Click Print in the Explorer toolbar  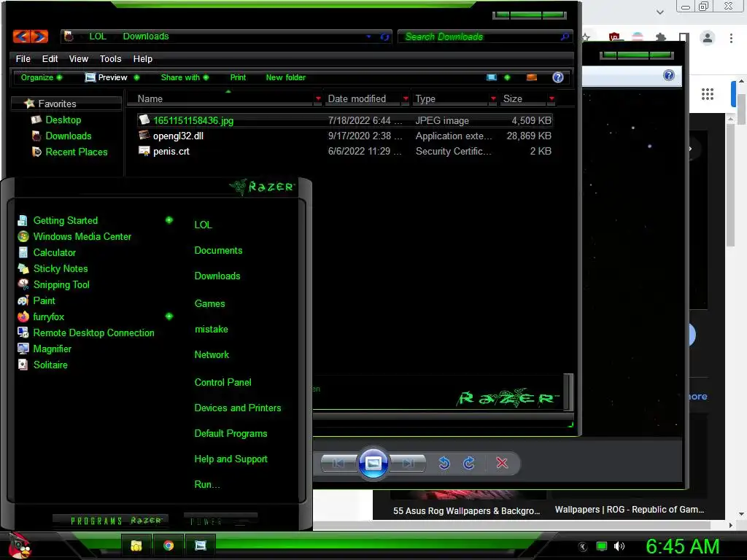pos(238,77)
